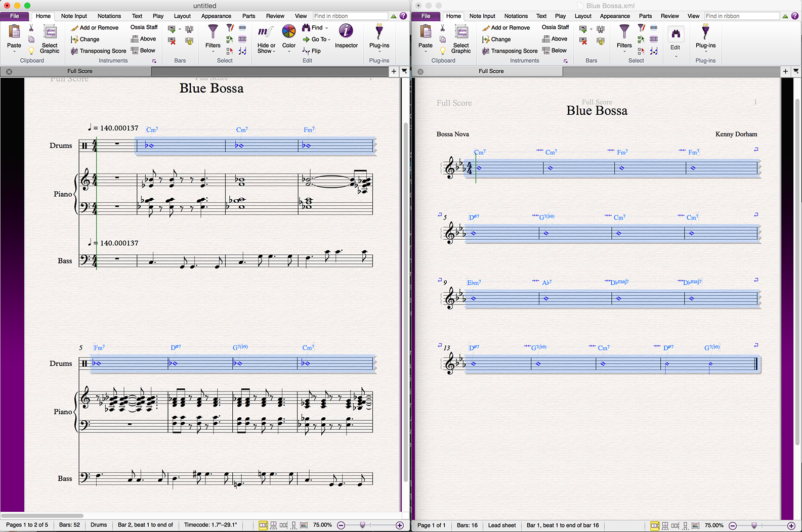
Task: Click Change instrument in Blue Bossa.xml window
Action: point(496,39)
